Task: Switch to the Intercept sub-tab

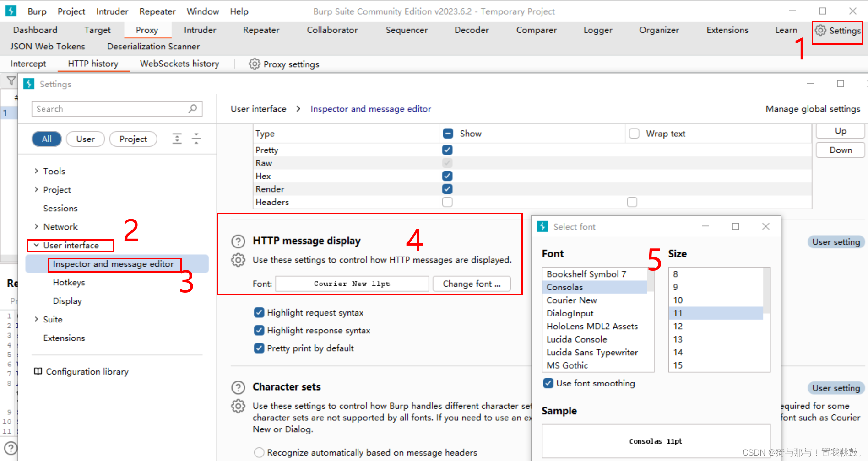Action: point(28,64)
